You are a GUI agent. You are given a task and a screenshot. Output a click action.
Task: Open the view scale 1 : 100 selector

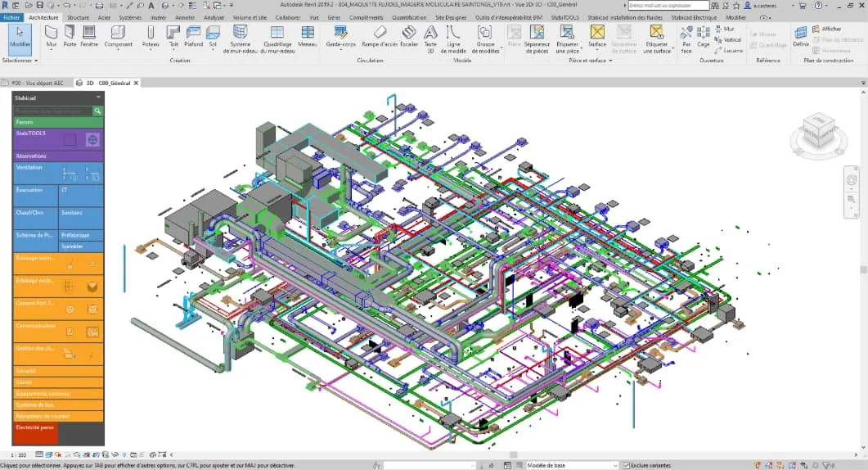tap(18, 455)
